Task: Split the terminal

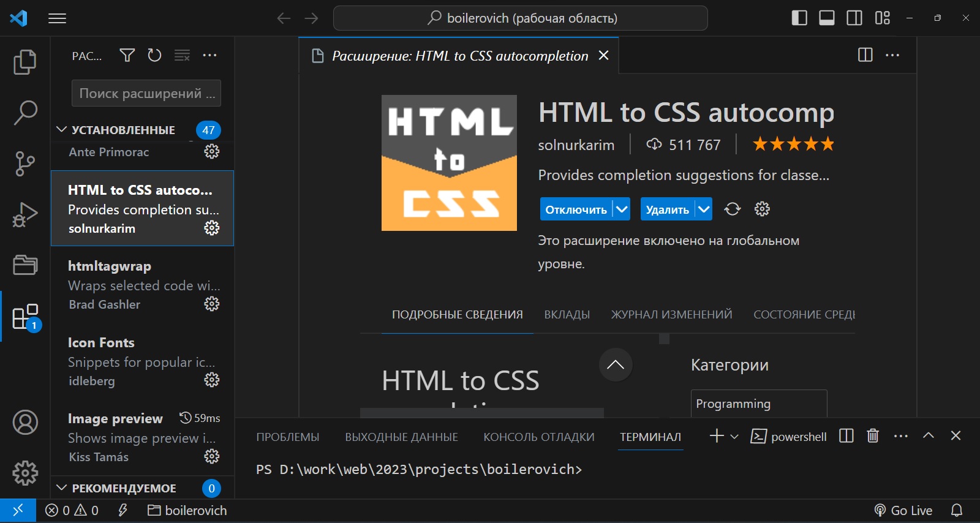Action: (x=846, y=435)
